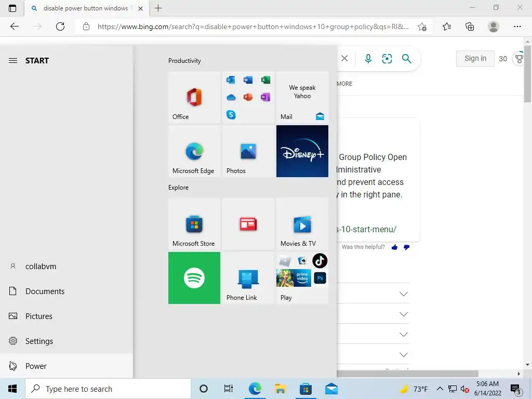Open the Edge profile avatar
This screenshot has height=399, width=532.
coord(494,26)
